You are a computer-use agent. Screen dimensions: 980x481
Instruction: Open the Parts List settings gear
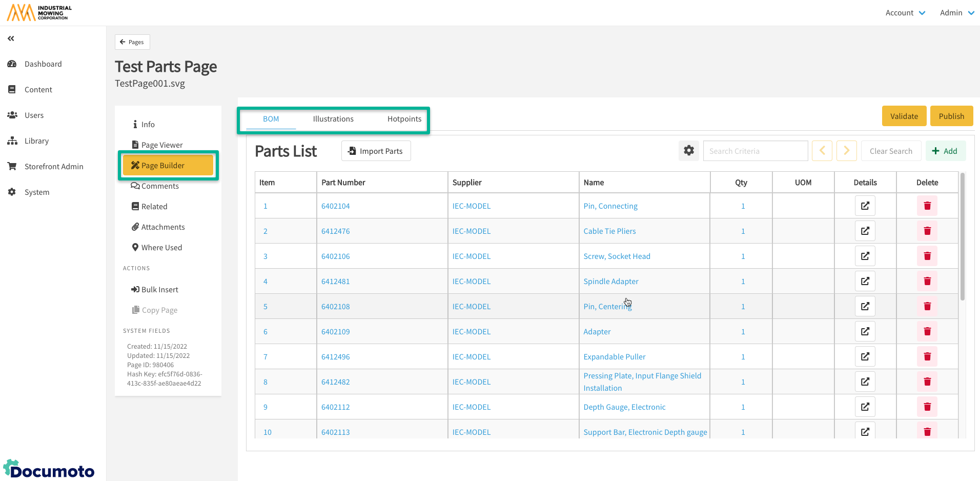[x=689, y=151]
